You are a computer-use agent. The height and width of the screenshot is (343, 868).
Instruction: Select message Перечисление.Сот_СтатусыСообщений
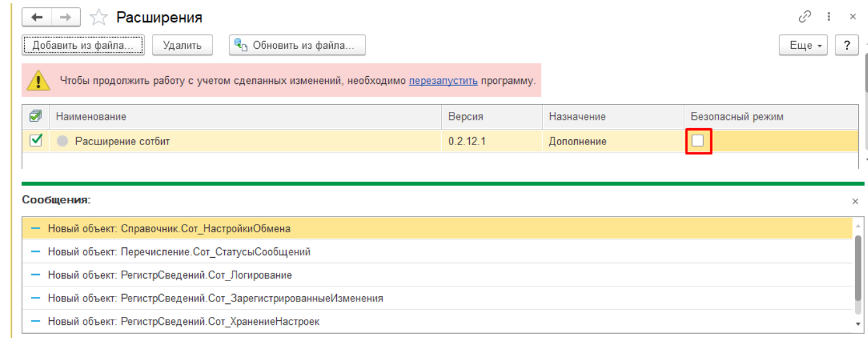coord(437,252)
